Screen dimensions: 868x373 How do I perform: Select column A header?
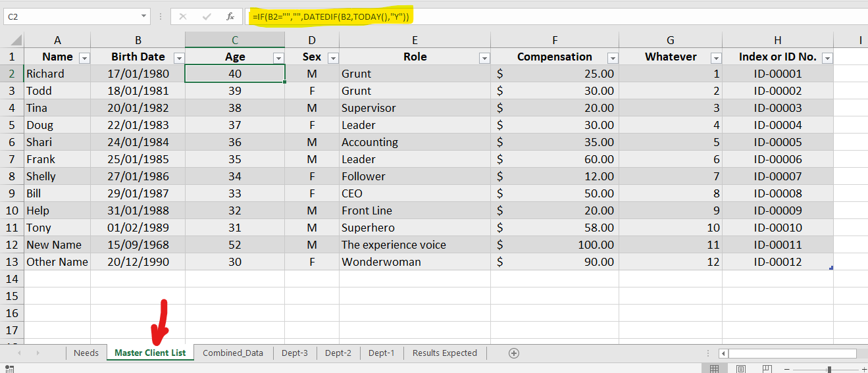click(x=58, y=40)
